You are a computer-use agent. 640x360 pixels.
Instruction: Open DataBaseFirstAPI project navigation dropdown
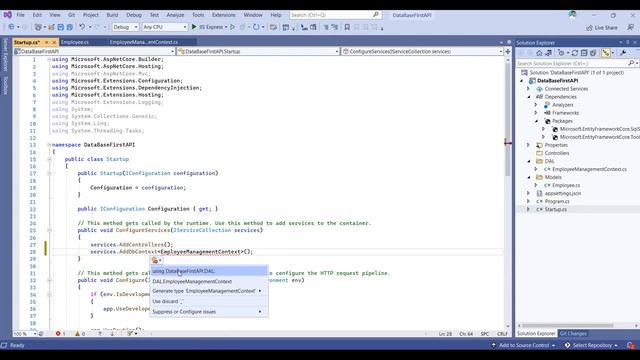pos(94,51)
